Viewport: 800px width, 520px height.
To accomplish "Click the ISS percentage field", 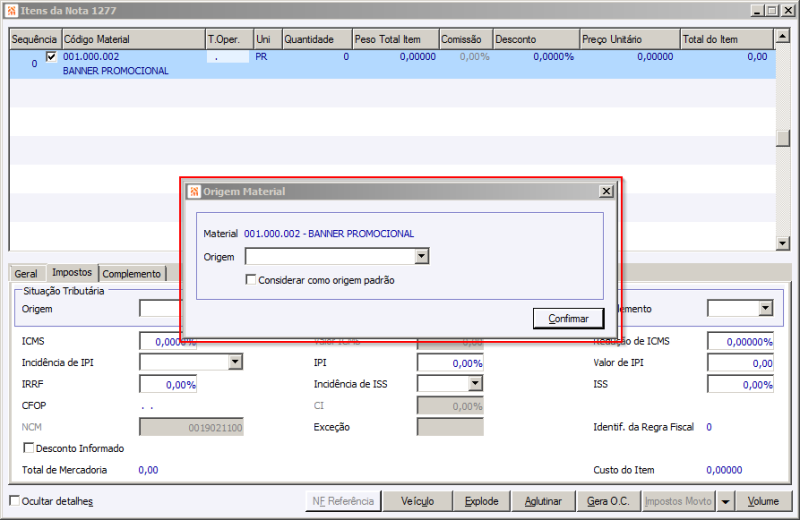I will [740, 384].
